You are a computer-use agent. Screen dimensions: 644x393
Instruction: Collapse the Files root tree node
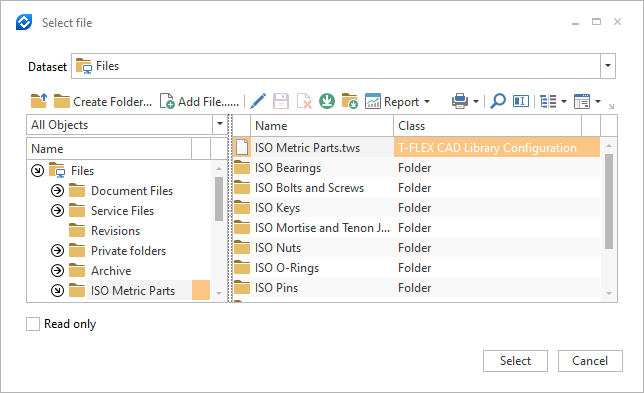37,170
